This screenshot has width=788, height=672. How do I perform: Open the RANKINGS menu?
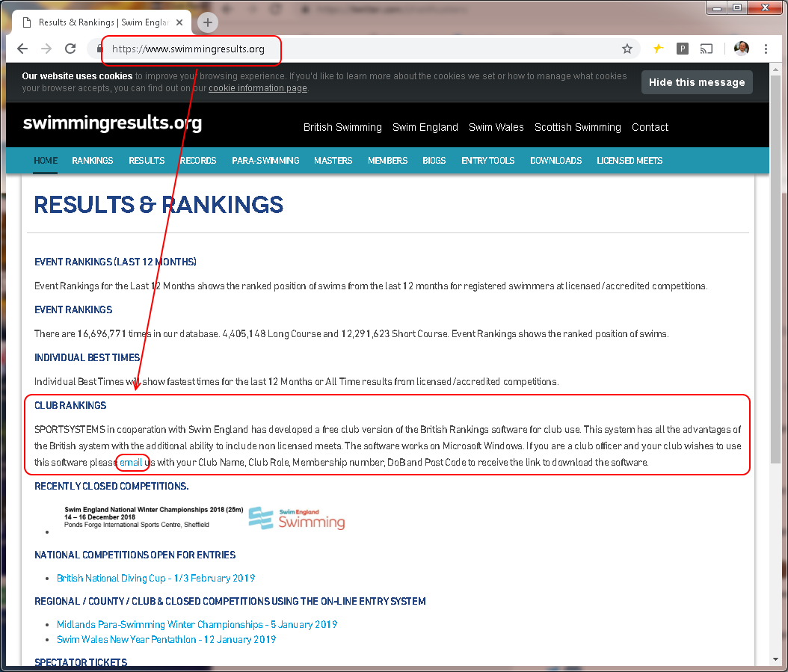93,160
